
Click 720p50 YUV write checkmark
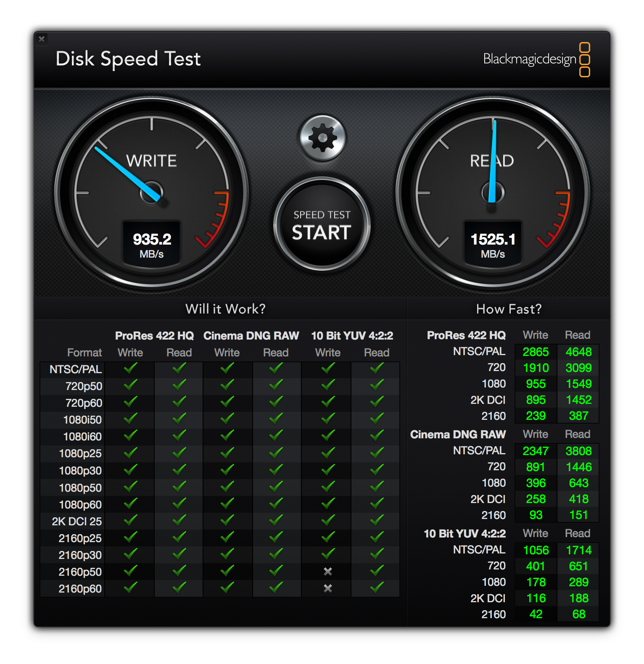point(328,385)
